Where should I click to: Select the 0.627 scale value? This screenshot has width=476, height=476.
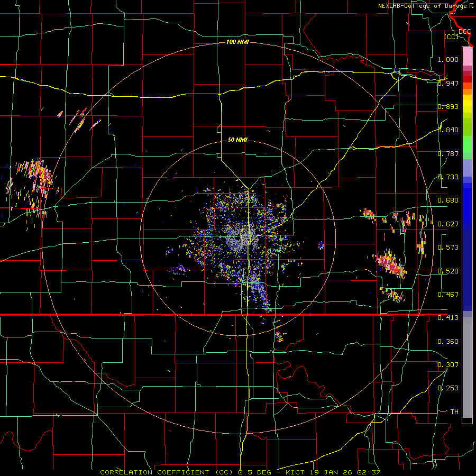coord(448,224)
